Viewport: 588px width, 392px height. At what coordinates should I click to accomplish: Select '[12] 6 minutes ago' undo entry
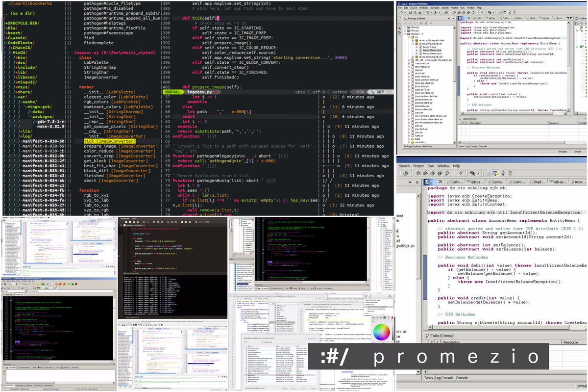(352, 97)
